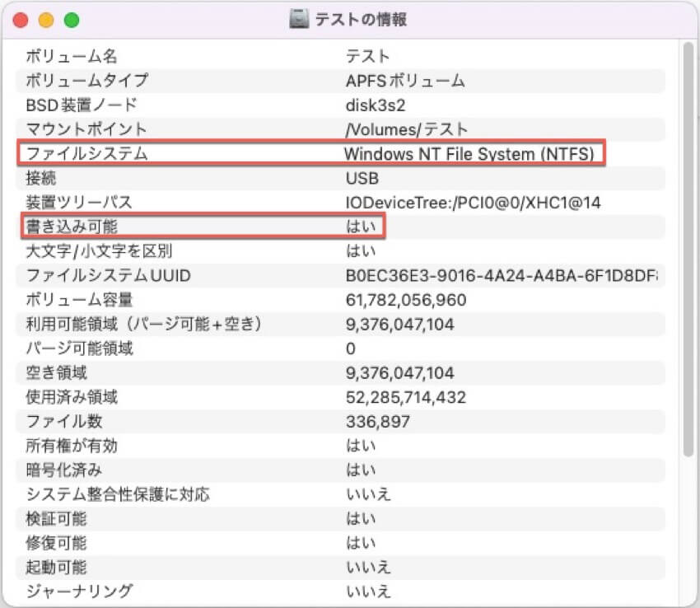Select the ボリューム名 value テスト

click(361, 57)
